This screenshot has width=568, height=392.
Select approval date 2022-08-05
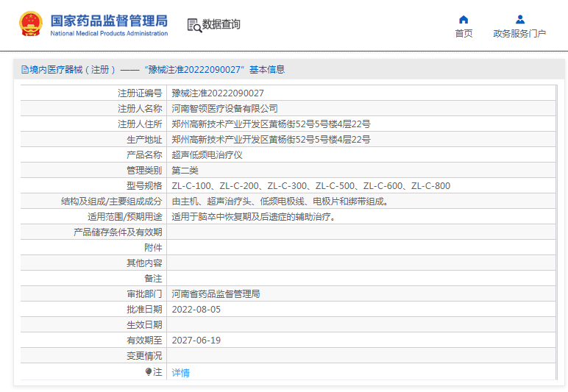196,310
